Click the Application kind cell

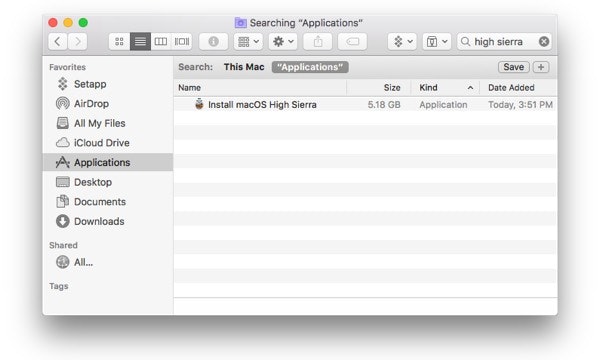[443, 105]
